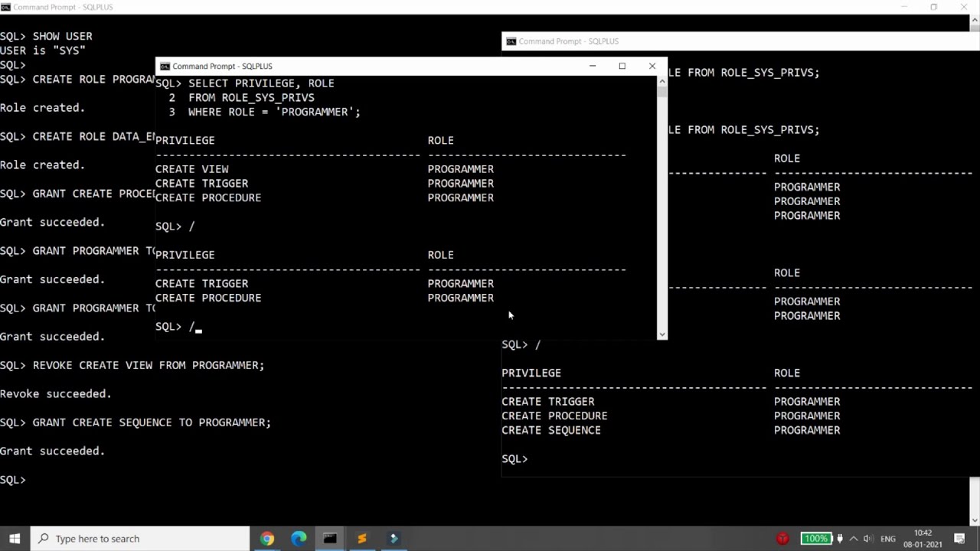Open Sublime Text from the taskbar
Screen dimensions: 980x551
point(361,539)
